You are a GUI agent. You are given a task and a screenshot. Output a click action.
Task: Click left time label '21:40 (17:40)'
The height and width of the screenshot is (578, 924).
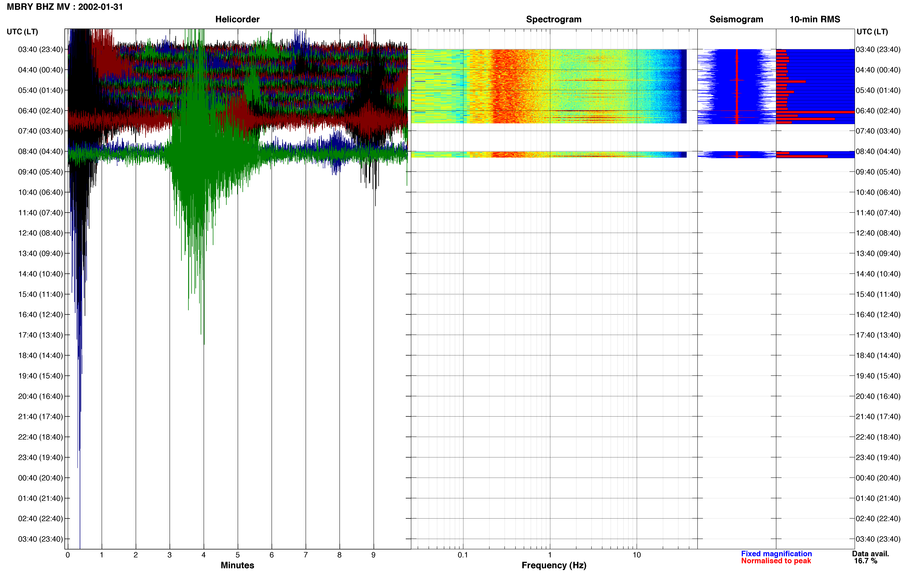click(41, 417)
